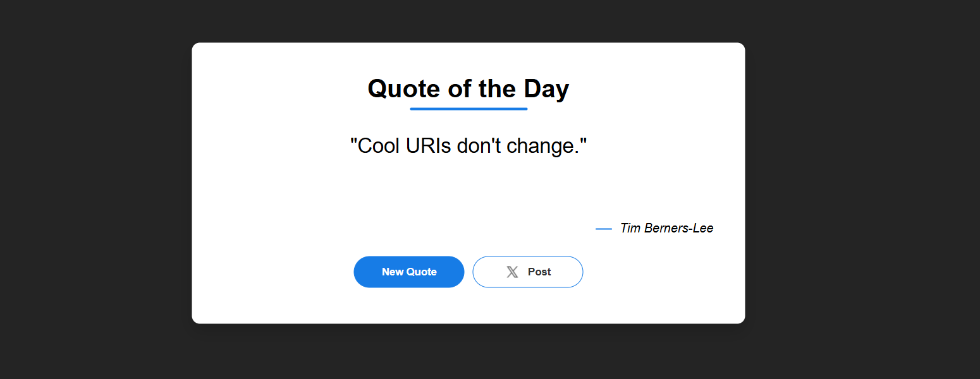Image resolution: width=980 pixels, height=379 pixels.
Task: Click the "New Quote" label text
Action: tap(409, 272)
